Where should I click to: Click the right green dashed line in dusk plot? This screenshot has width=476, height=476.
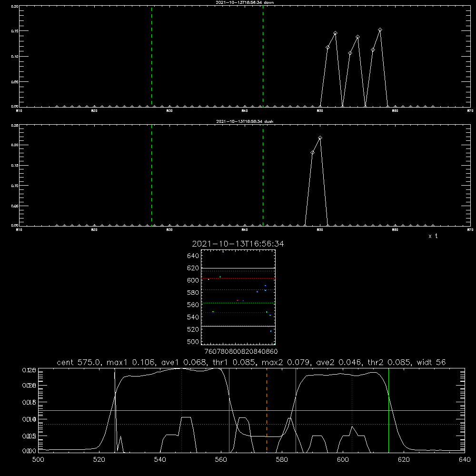click(263, 175)
